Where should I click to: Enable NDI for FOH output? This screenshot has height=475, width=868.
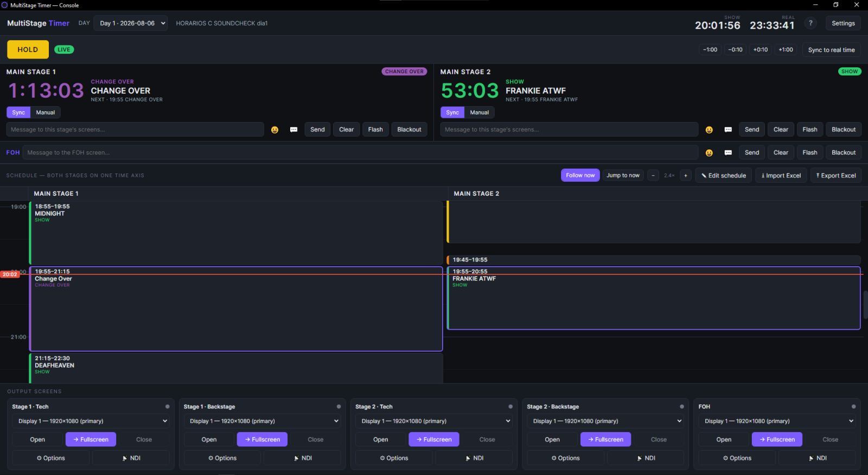tap(817, 458)
